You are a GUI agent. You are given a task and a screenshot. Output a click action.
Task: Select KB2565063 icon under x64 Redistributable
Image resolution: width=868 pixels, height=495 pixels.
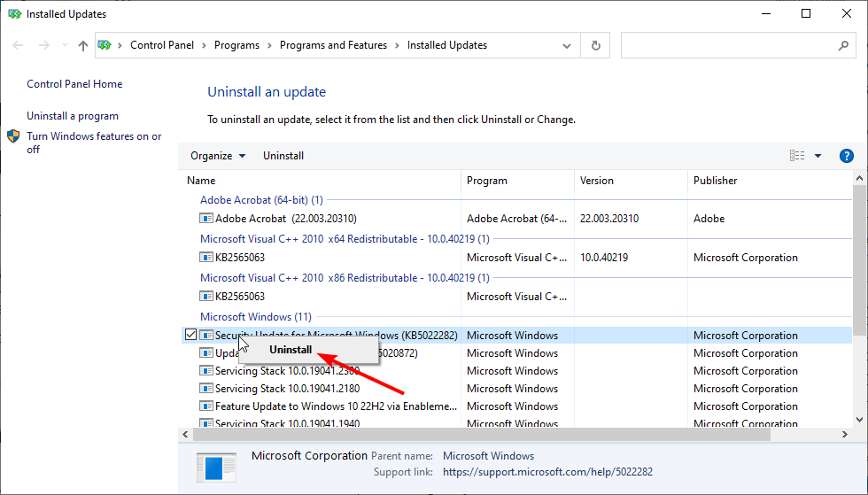(205, 257)
